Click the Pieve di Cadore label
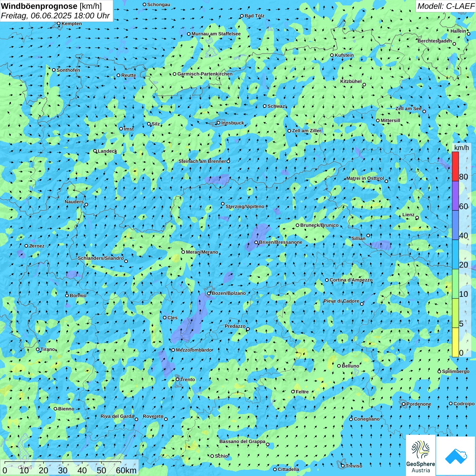 [341, 301]
